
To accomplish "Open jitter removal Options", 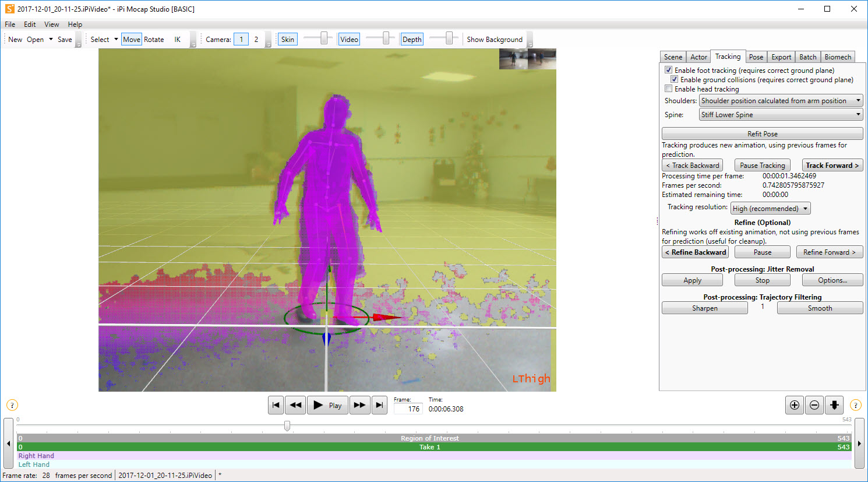I will pos(832,280).
